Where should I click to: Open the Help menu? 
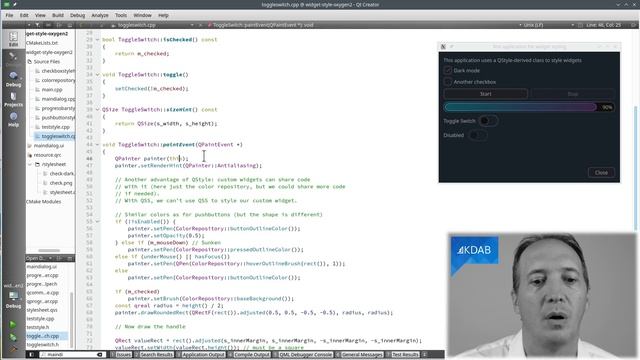pos(163,15)
